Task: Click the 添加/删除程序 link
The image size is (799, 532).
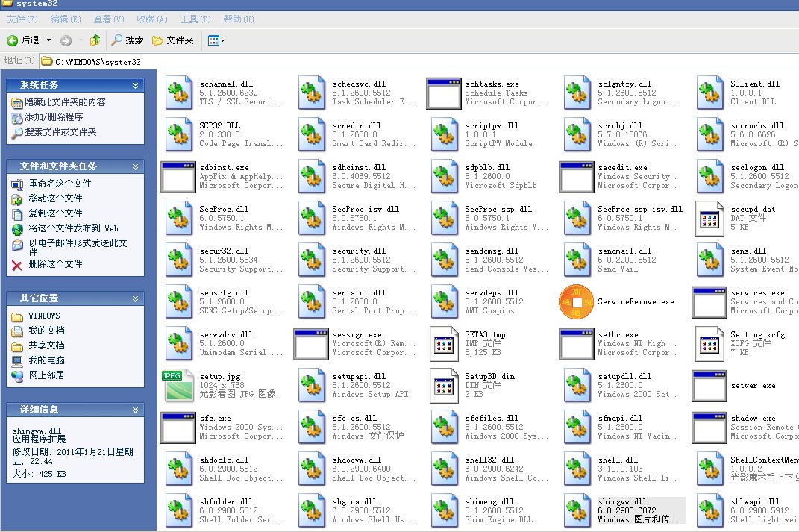Action: (54, 115)
